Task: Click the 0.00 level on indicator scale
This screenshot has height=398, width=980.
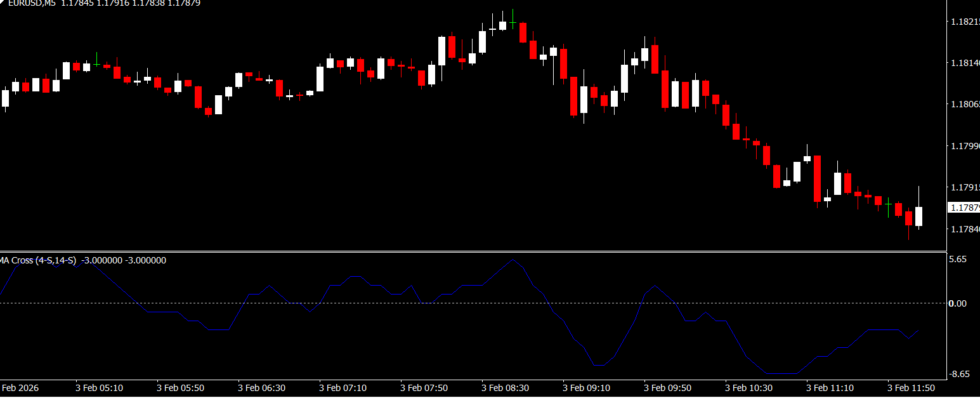Action: point(957,303)
